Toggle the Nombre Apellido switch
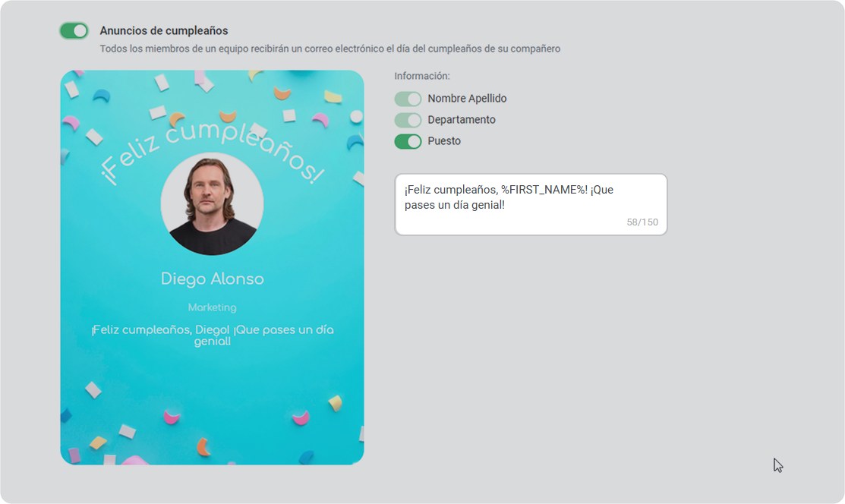Viewport: 845px width, 504px height. click(x=408, y=99)
